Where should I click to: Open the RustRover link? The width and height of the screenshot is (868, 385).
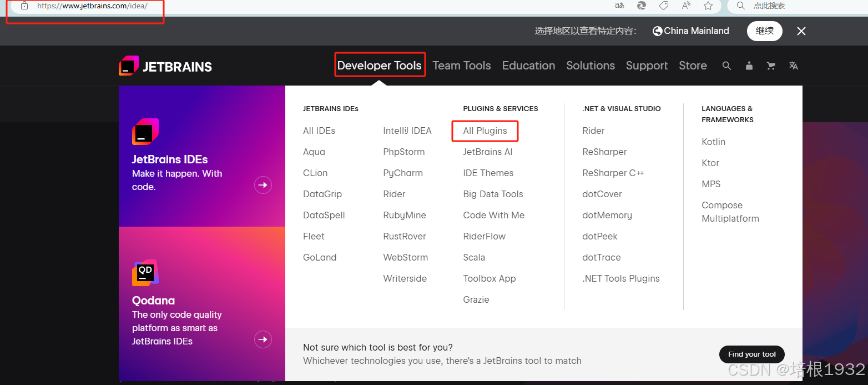tap(405, 237)
